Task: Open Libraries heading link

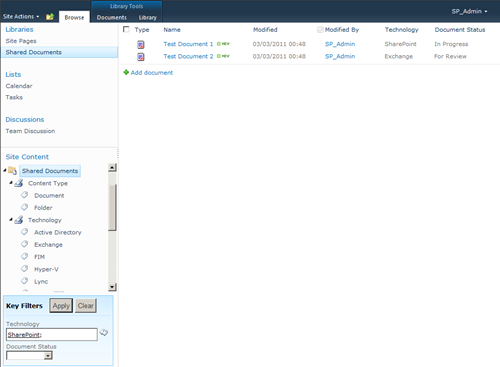Action: (x=19, y=29)
